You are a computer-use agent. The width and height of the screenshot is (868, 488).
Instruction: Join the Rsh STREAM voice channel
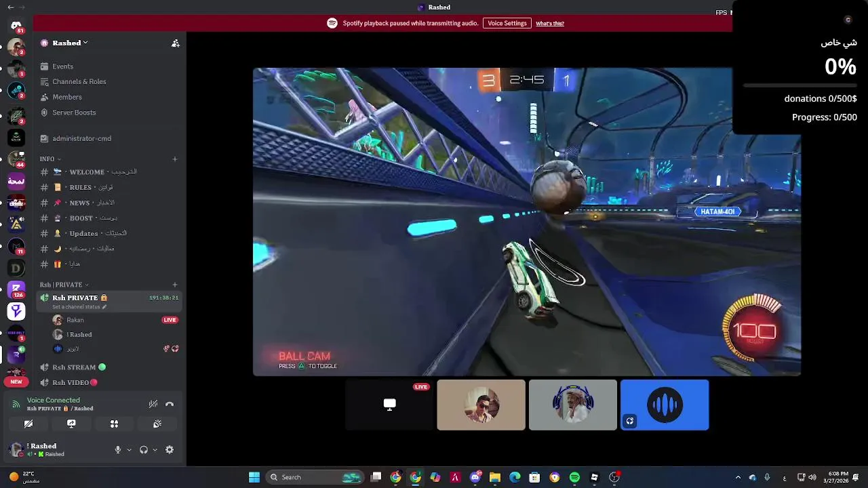tap(109, 367)
